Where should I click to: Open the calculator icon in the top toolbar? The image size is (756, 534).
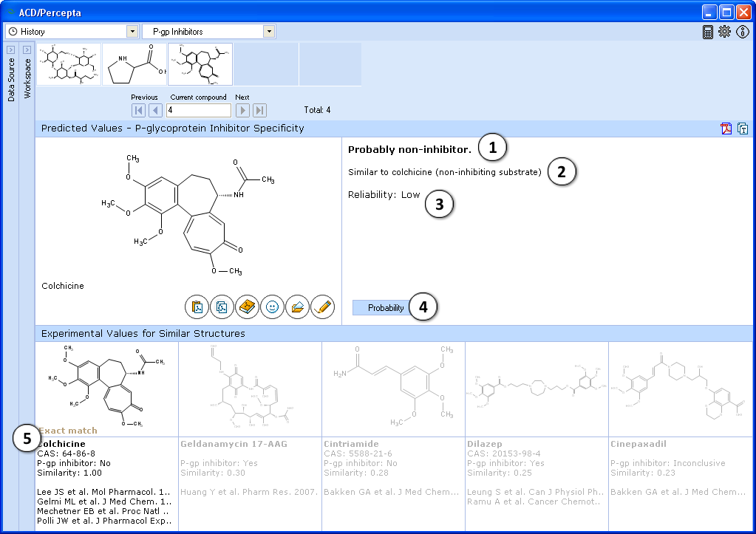(x=708, y=32)
